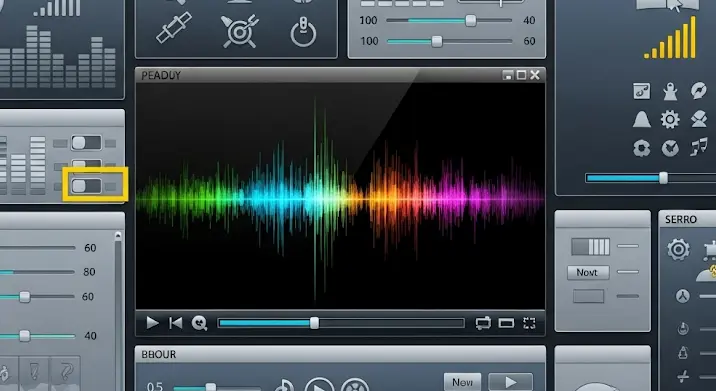Click the handle of the 100 to 60 slider
716x391 pixels.
(437, 42)
